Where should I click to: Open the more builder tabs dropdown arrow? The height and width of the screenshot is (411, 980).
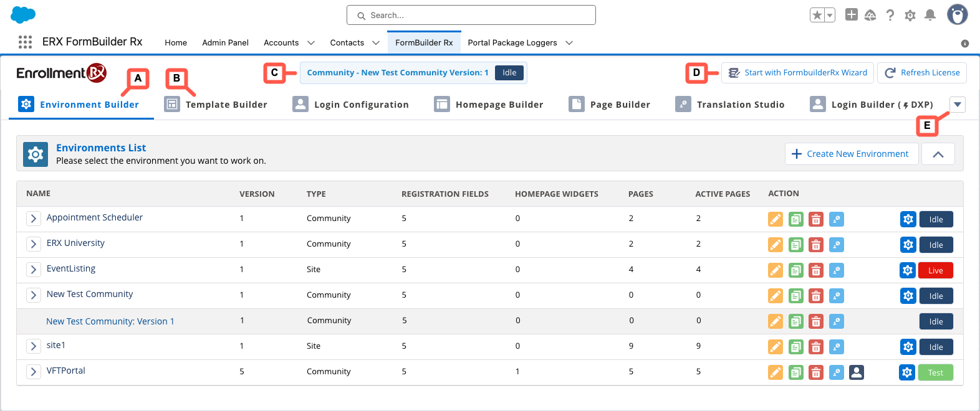pyautogui.click(x=958, y=105)
